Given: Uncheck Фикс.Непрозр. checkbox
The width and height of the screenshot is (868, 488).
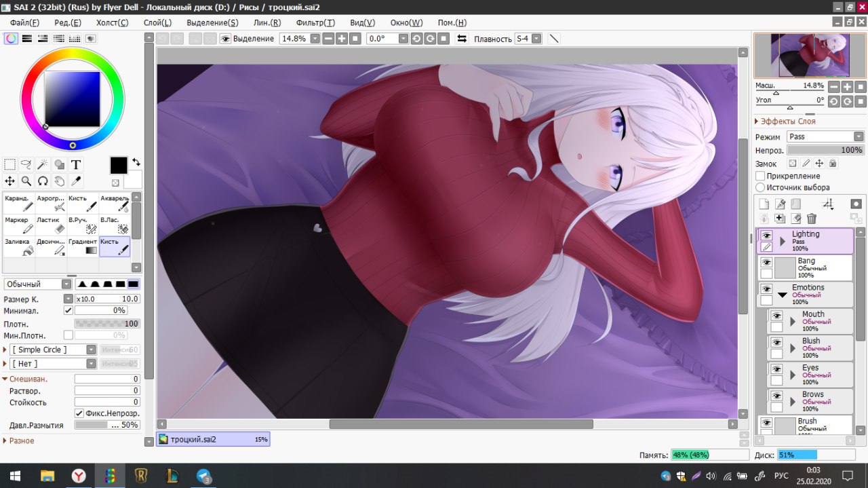Looking at the screenshot, I should point(79,413).
